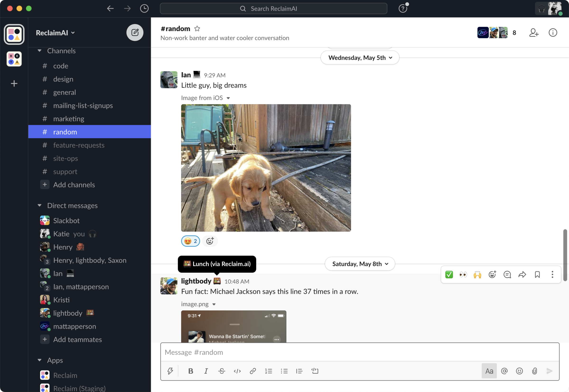Open add reaction in message hover toolbar
Screen dimensions: 569x392
pos(492,274)
